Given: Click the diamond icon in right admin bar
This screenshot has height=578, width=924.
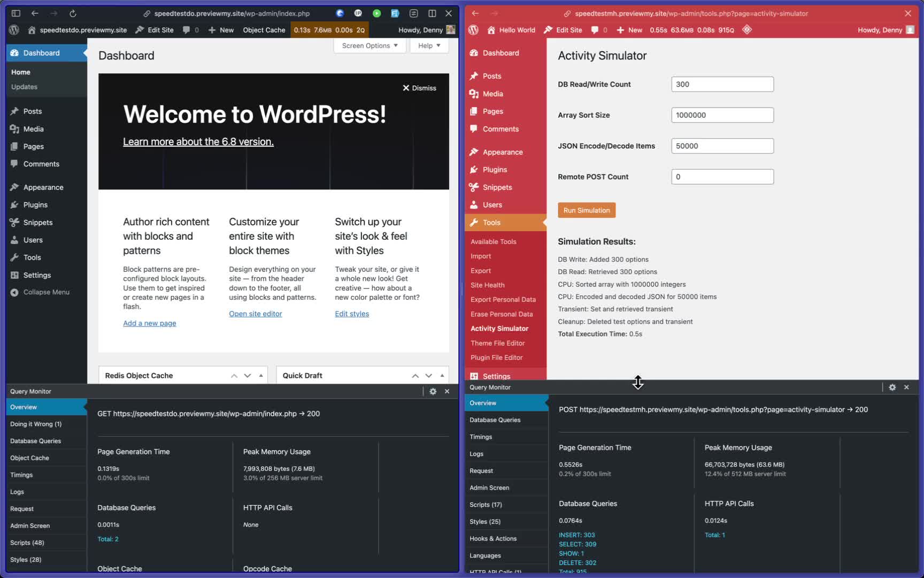Looking at the screenshot, I should coord(747,30).
